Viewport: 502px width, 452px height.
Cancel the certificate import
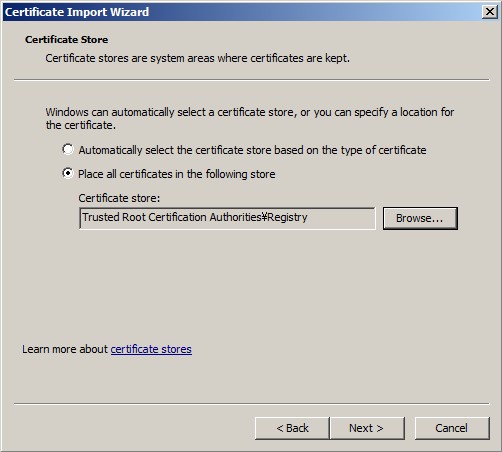click(452, 428)
